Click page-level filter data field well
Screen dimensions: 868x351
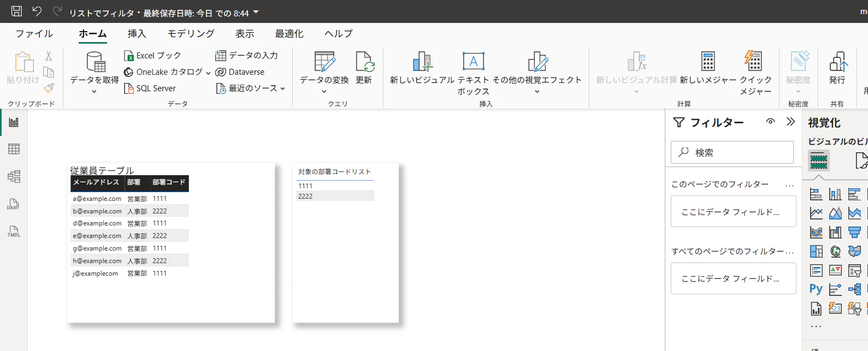(x=734, y=211)
